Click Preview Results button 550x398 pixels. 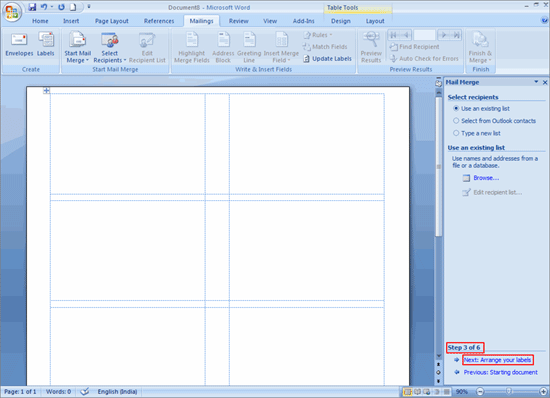pos(371,47)
